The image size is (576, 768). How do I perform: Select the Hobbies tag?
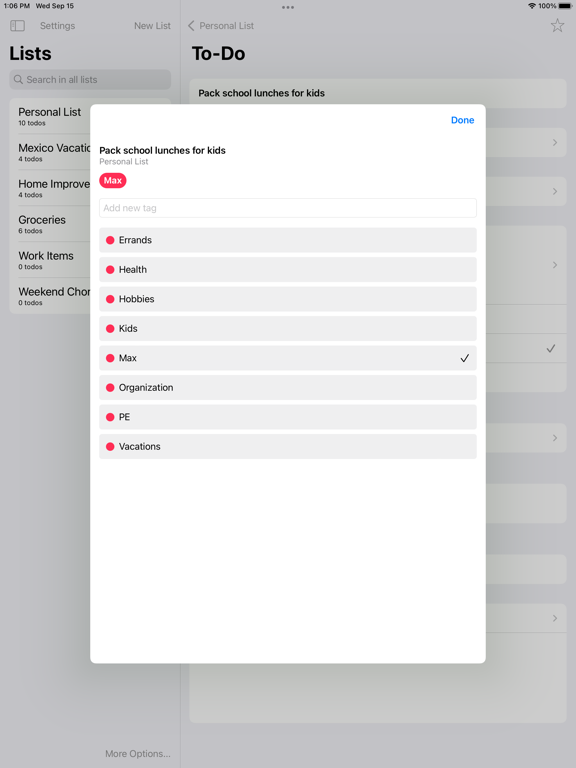(x=288, y=299)
